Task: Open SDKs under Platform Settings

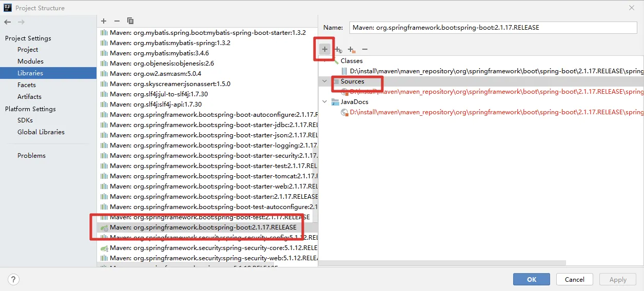Action: click(x=25, y=120)
